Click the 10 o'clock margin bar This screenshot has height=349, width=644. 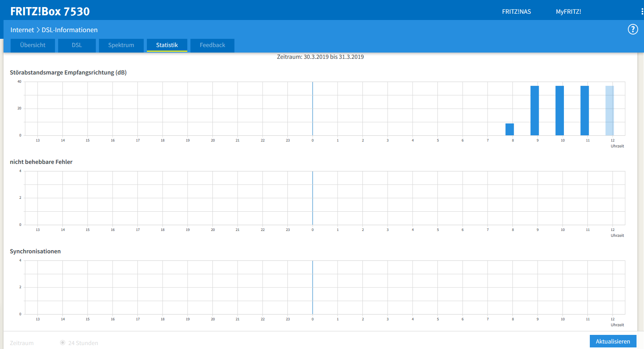click(560, 111)
